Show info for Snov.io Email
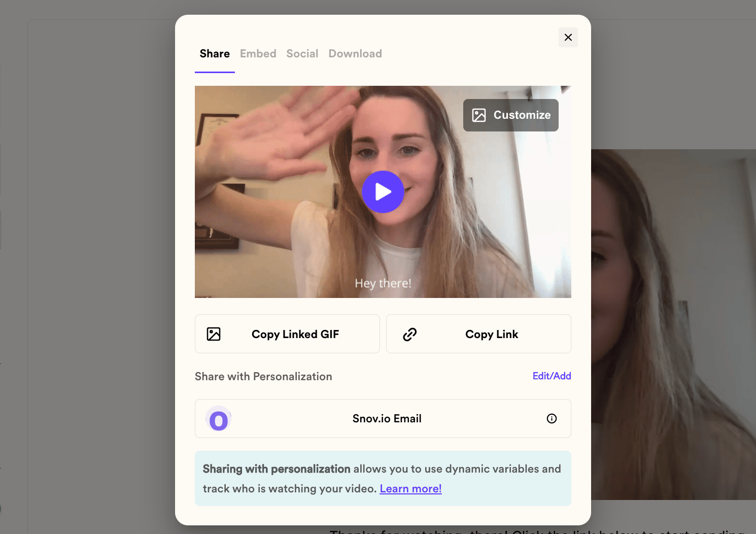The height and width of the screenshot is (534, 756). tap(552, 418)
